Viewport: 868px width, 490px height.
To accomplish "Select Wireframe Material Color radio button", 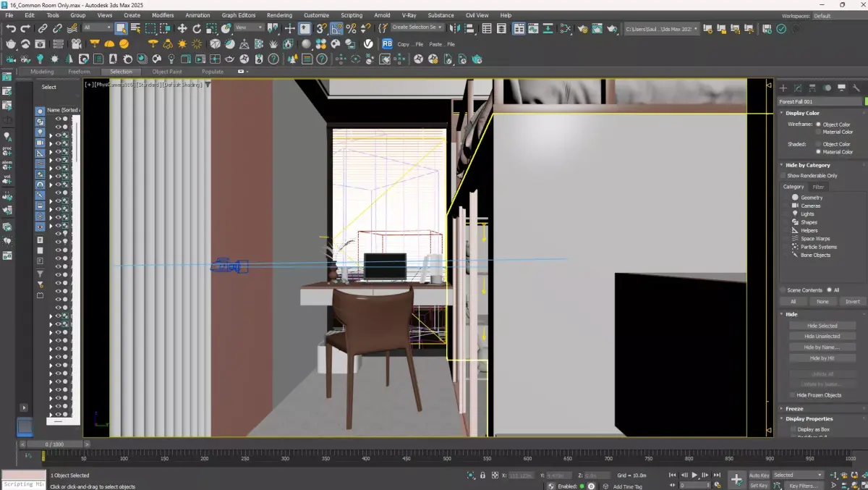I will pos(819,132).
